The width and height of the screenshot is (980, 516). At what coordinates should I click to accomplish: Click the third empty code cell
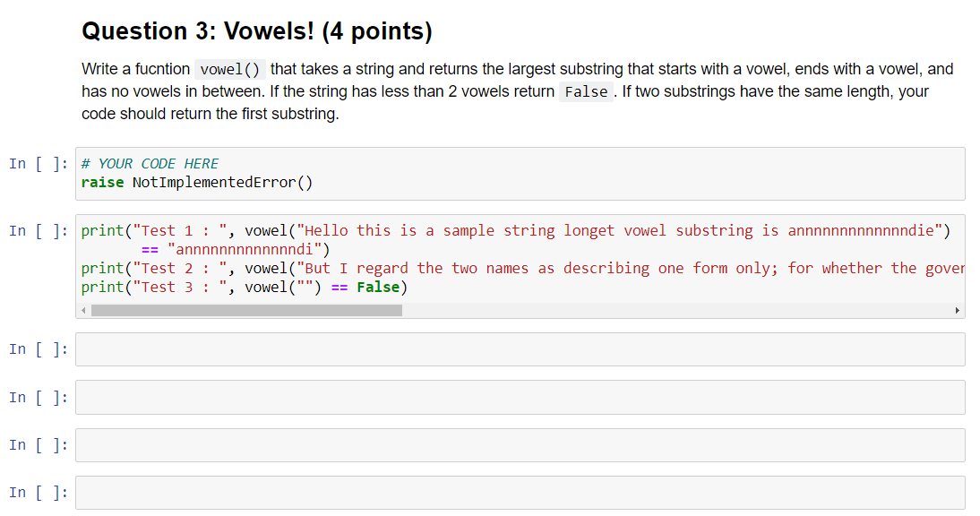(x=520, y=445)
